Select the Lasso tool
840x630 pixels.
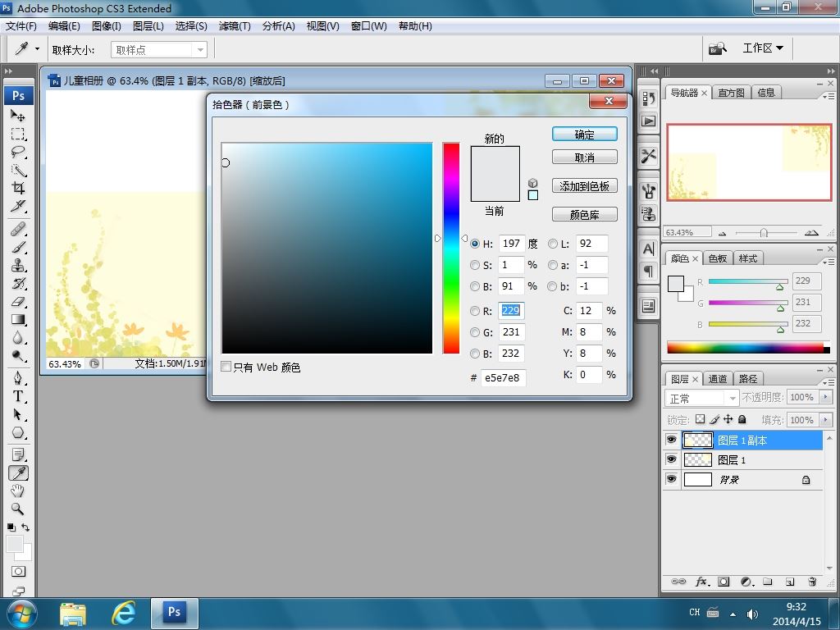(18, 152)
